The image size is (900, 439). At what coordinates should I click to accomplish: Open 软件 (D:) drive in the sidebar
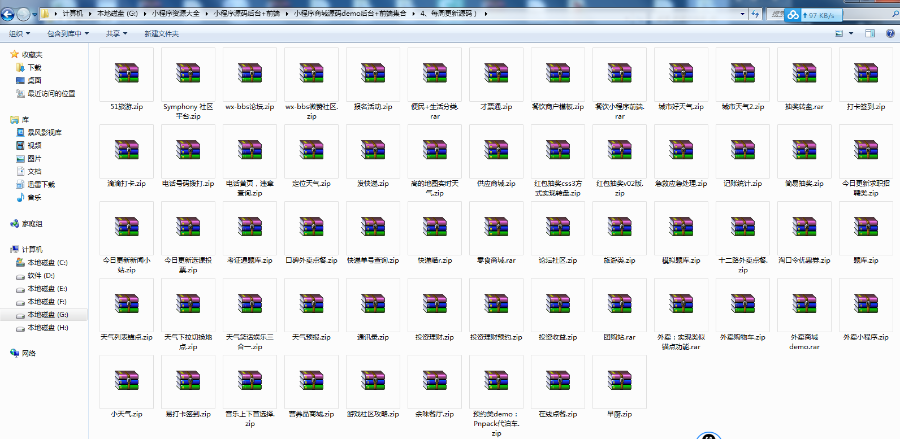click(x=41, y=276)
